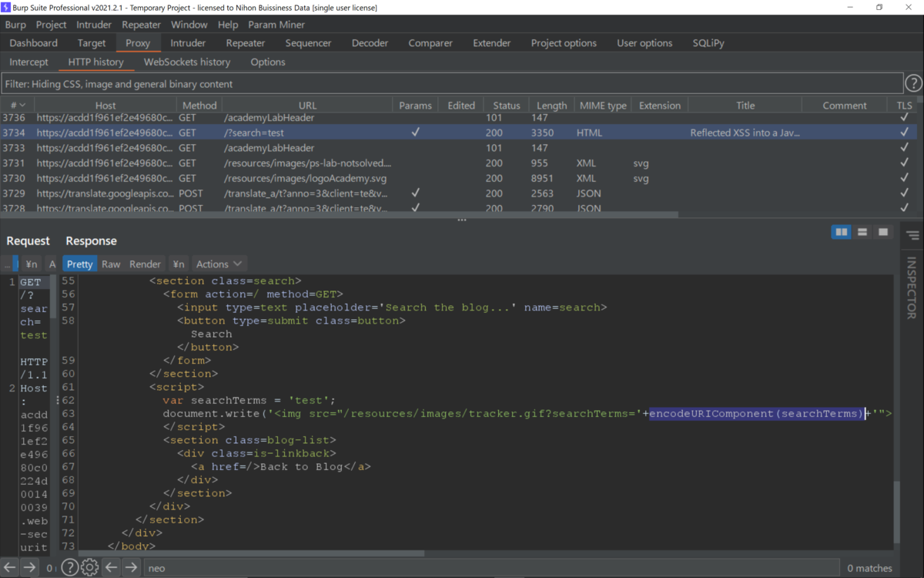This screenshot has height=578, width=924.
Task: Sort history by Status column
Action: pos(507,105)
